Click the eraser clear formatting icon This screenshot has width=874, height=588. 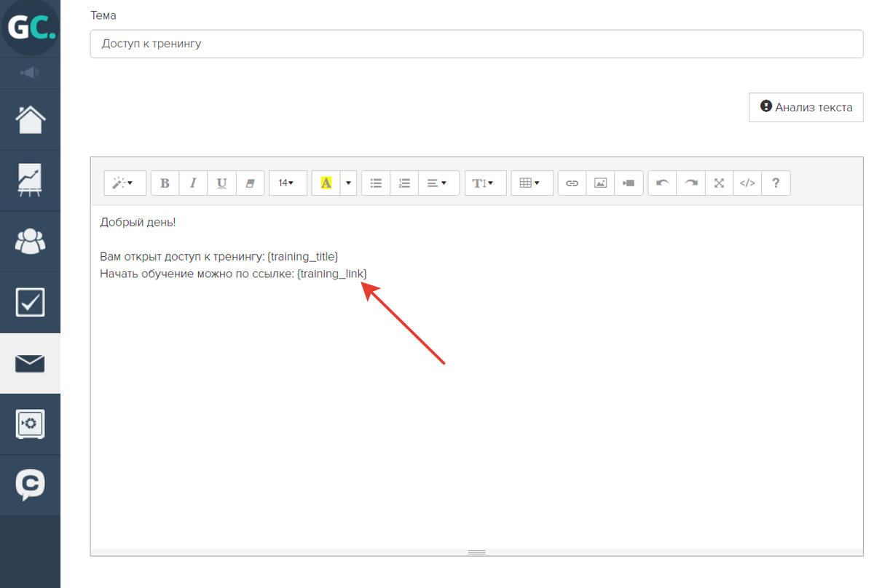click(x=250, y=183)
